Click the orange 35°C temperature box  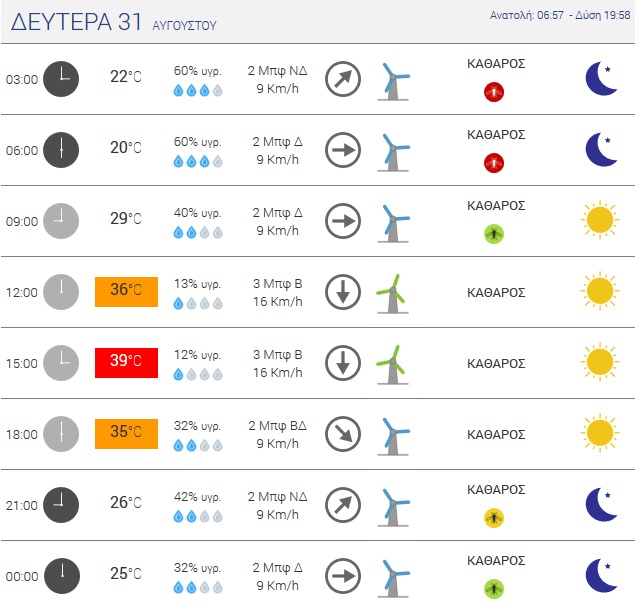[x=127, y=434]
